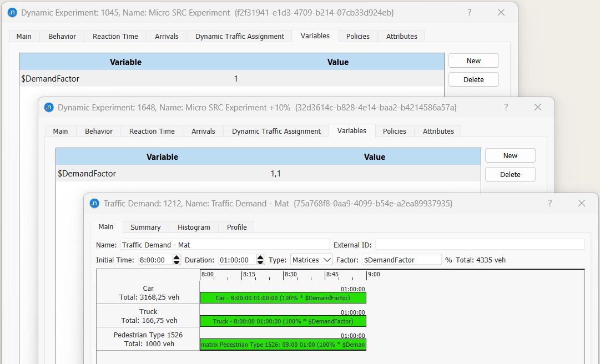
Task: Click the help icon in Traffic Demand dialog
Action: (549, 203)
